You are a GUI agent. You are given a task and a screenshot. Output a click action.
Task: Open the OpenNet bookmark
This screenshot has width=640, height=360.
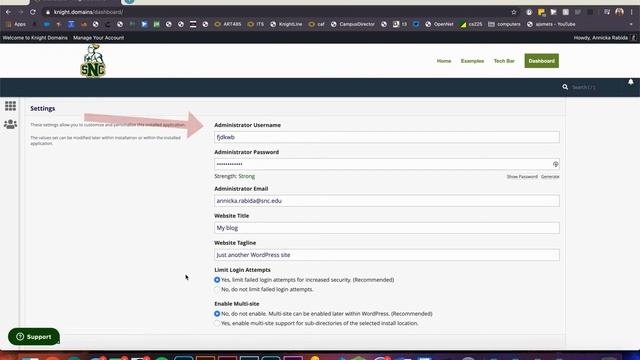pos(439,24)
